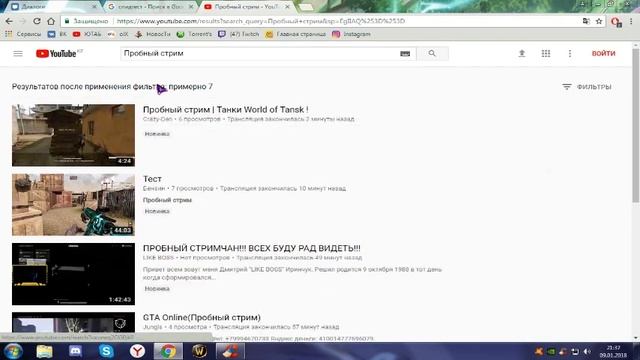Click the Chrome taskbar icon

click(x=168, y=351)
